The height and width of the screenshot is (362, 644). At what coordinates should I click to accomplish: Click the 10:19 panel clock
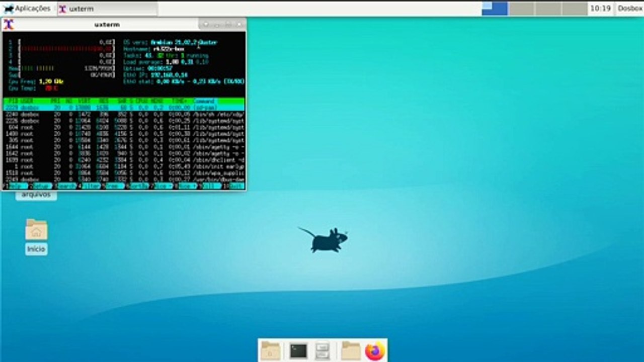[600, 9]
